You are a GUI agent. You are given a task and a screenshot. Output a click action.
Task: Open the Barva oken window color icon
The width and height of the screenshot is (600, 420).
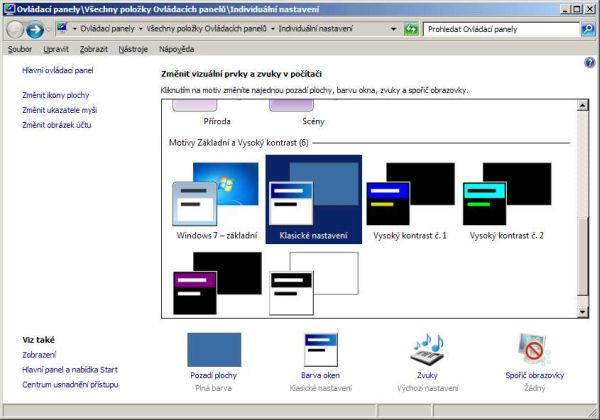pos(321,350)
